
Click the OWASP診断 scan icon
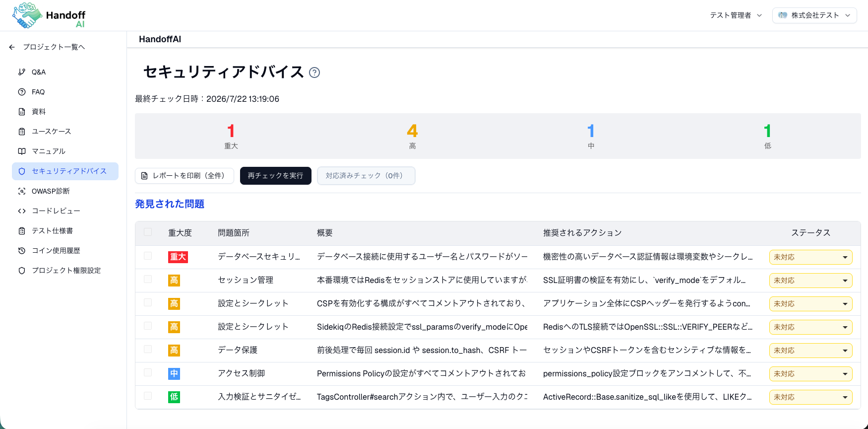22,191
